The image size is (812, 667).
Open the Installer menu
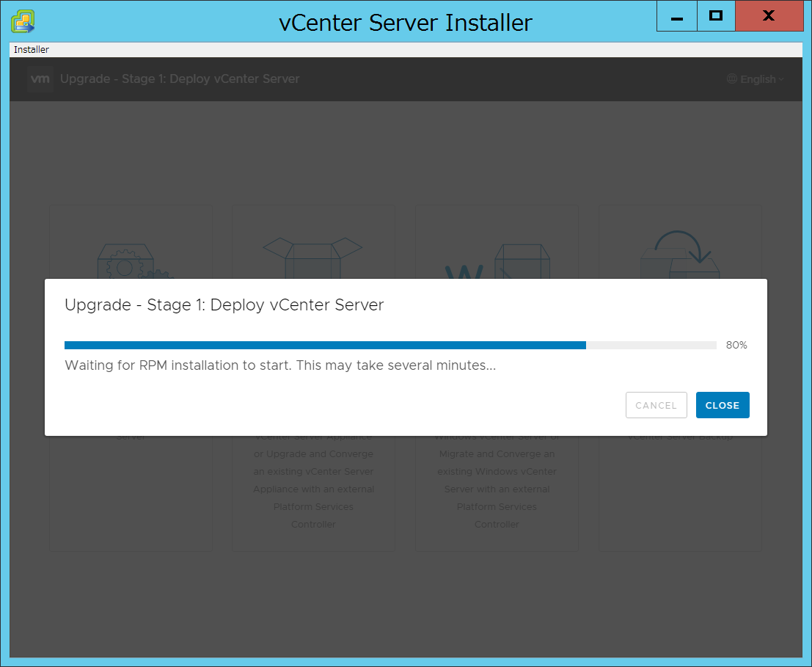(x=31, y=50)
